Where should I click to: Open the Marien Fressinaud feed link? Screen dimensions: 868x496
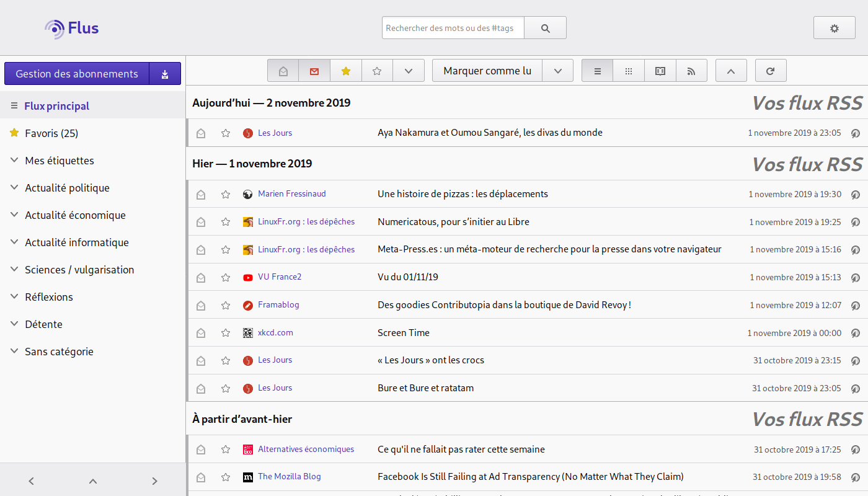(x=291, y=194)
